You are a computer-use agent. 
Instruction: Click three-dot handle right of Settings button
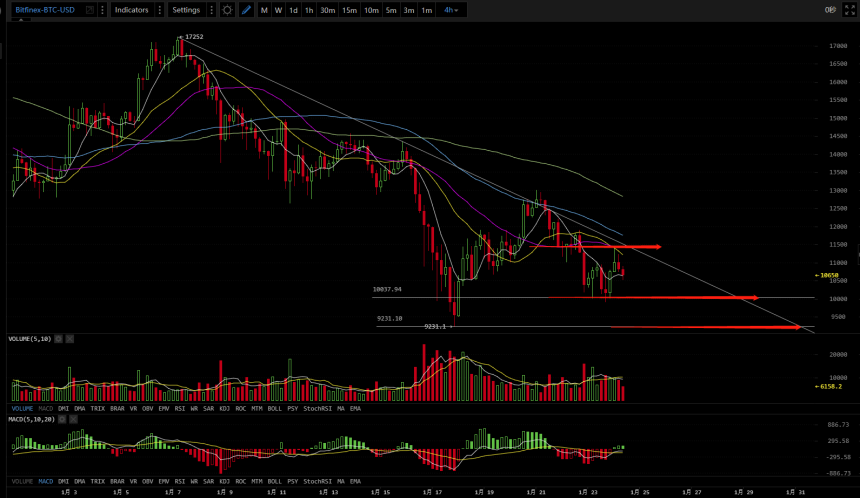(209, 10)
